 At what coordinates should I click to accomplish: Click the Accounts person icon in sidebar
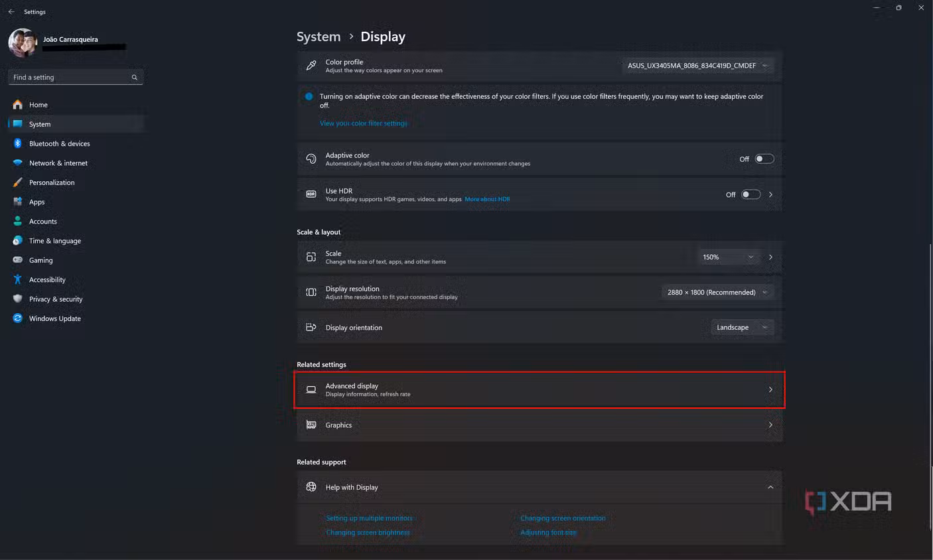(x=18, y=222)
